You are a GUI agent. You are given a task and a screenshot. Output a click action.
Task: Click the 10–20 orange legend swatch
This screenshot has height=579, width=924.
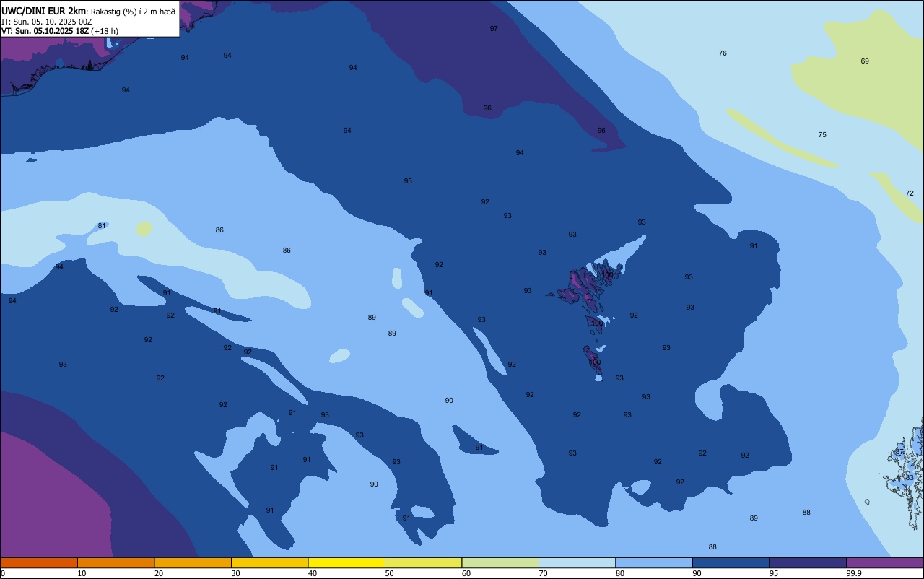115,562
